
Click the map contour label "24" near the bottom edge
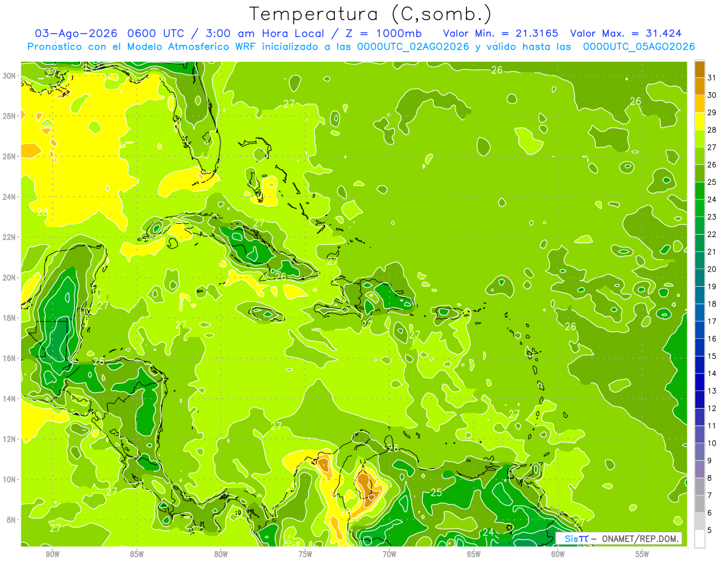(488, 532)
